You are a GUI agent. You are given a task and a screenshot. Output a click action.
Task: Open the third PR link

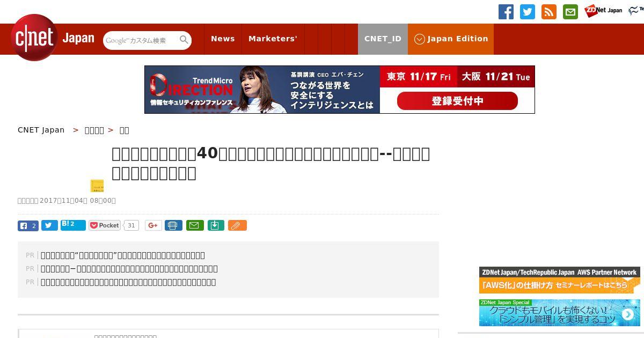click(x=128, y=282)
